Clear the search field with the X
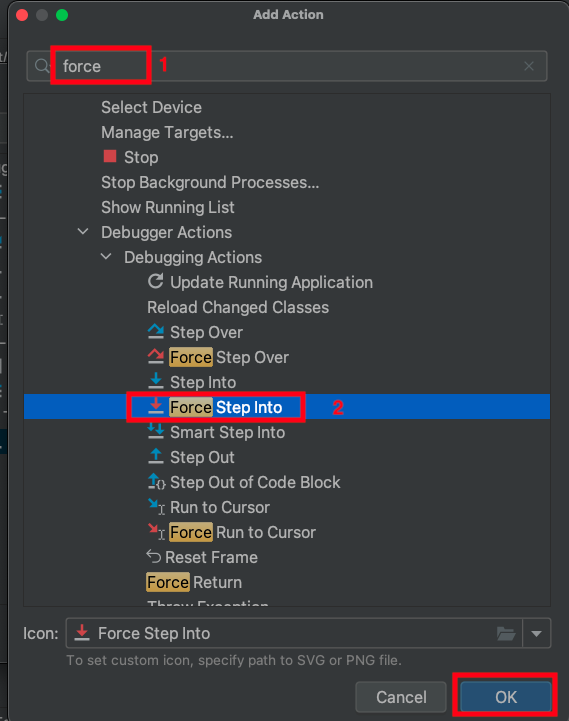This screenshot has height=721, width=569. (x=529, y=66)
